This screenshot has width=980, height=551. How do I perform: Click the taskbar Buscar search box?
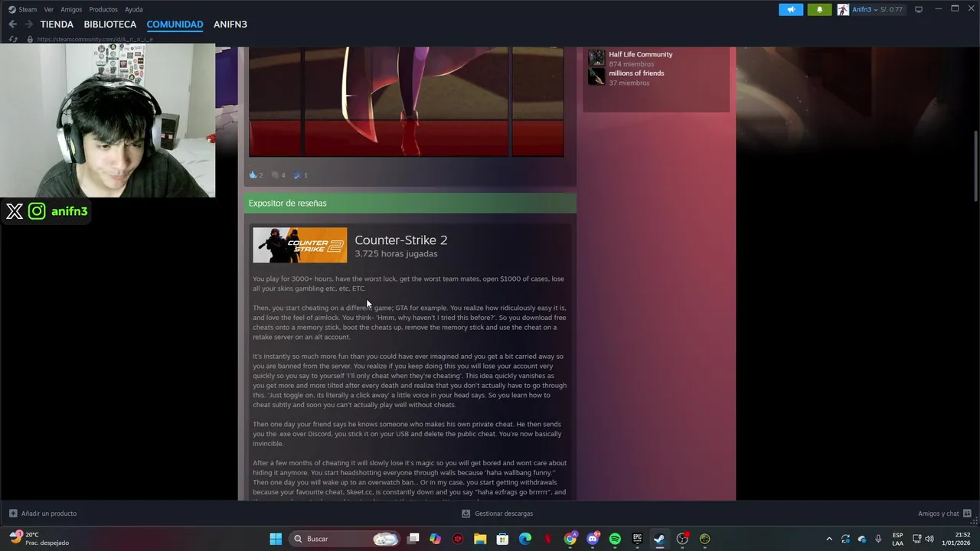click(x=346, y=539)
